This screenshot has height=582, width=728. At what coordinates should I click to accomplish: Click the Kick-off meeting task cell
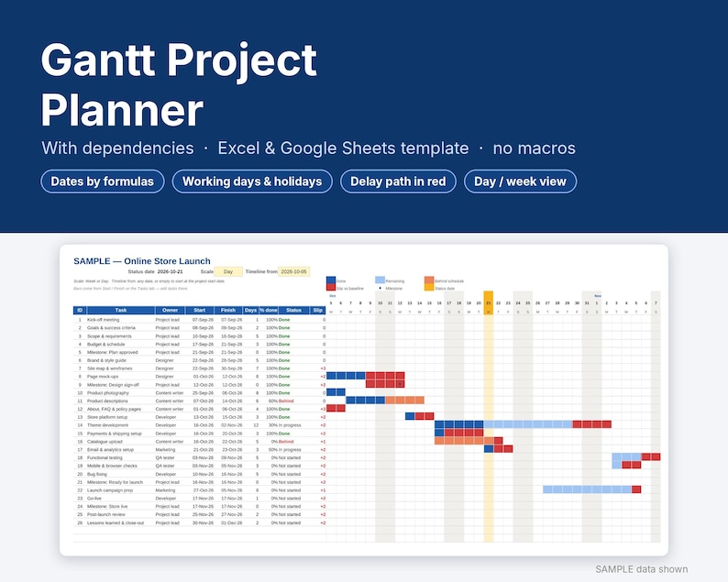tap(103, 320)
